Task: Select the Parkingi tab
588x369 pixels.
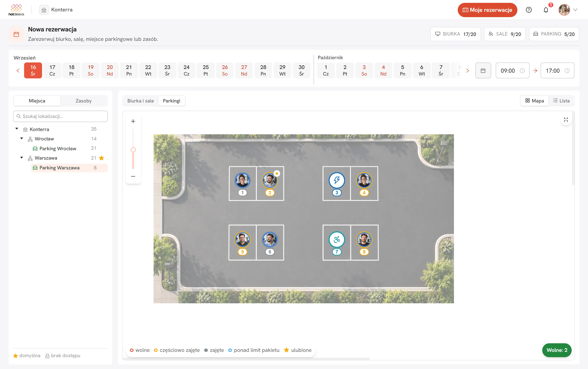Action: click(171, 101)
